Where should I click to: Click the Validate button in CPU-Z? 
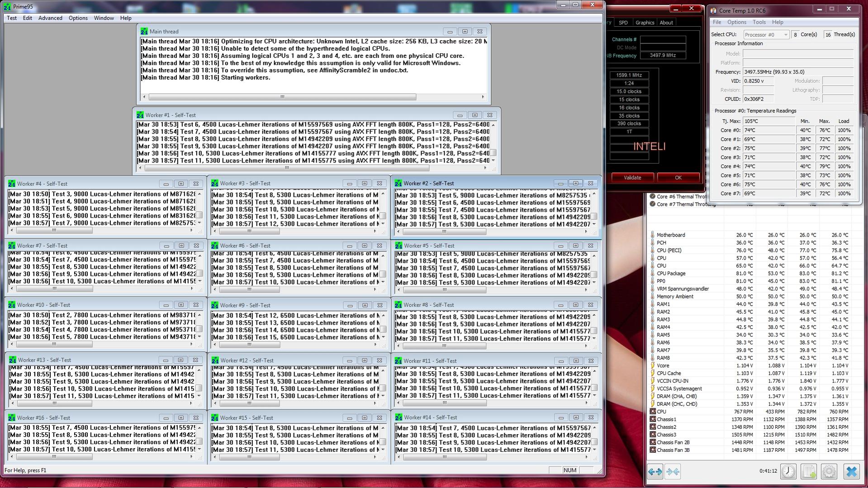point(632,178)
